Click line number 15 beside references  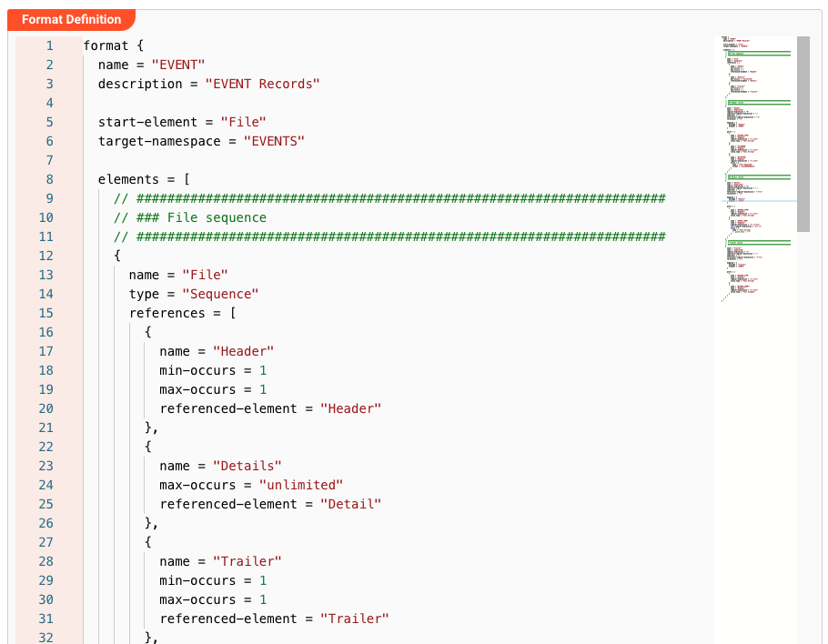tap(46, 313)
